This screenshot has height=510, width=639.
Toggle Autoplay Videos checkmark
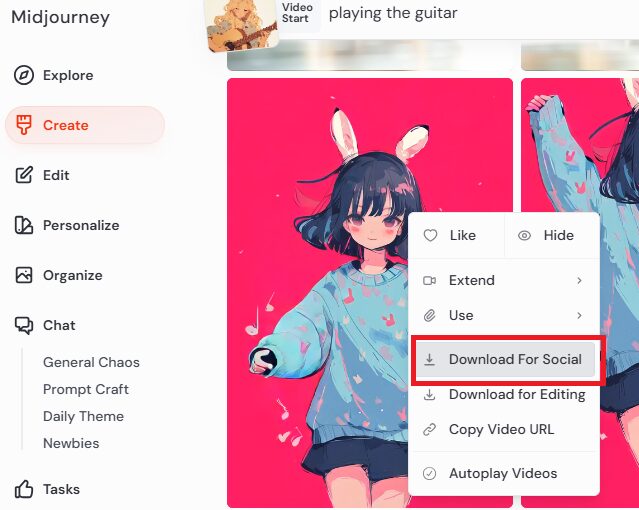(x=430, y=473)
